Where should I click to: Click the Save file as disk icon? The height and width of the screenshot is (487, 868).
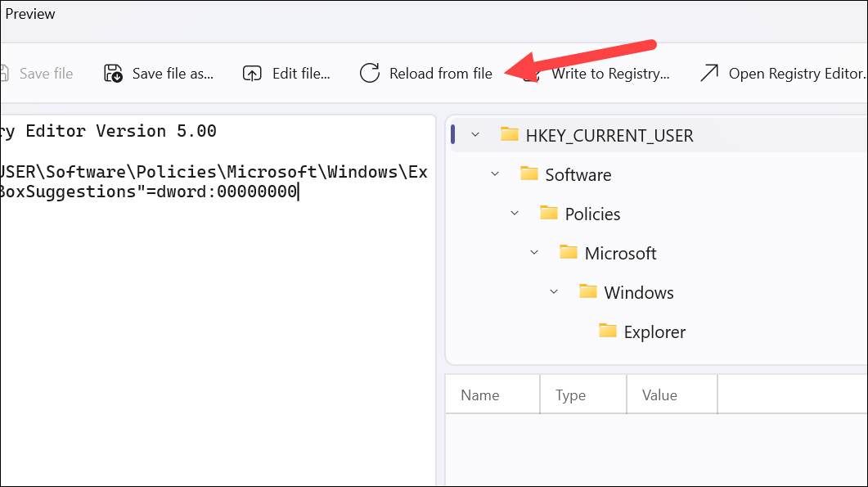pos(113,73)
